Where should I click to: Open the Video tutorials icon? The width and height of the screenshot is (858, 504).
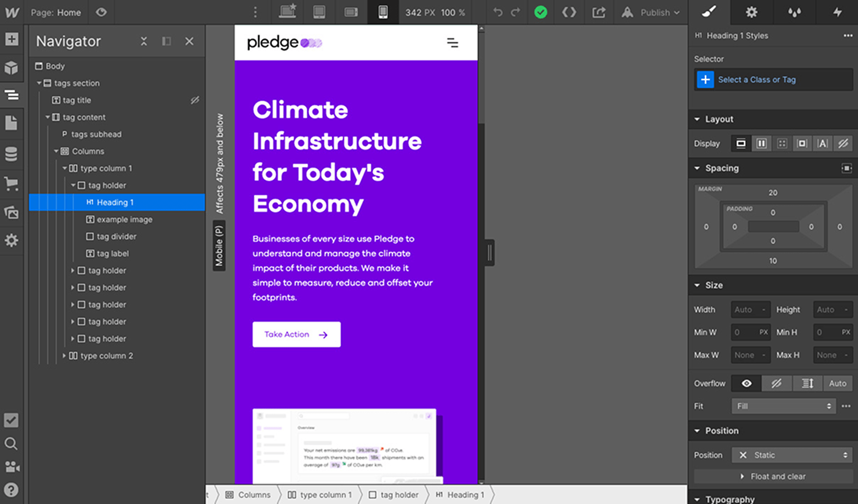click(x=11, y=467)
